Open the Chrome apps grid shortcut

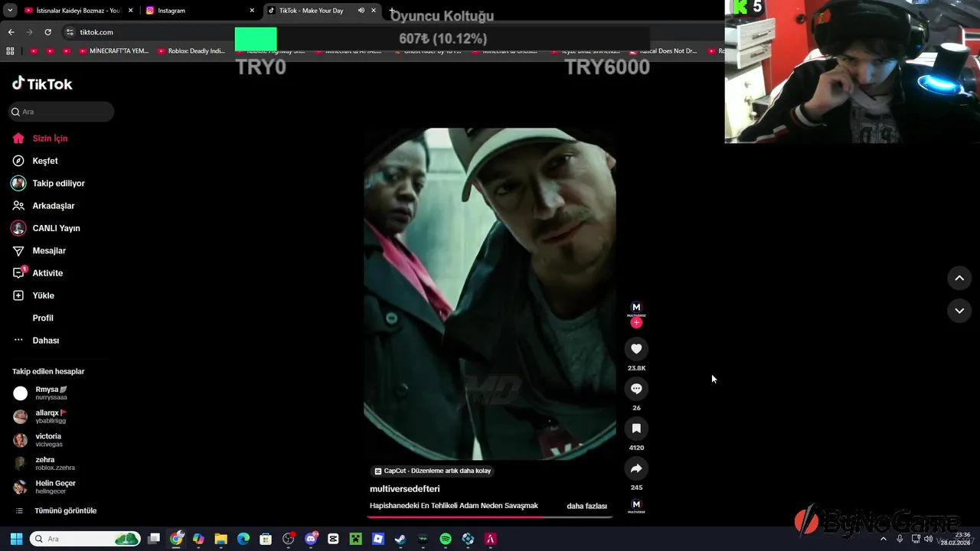10,51
